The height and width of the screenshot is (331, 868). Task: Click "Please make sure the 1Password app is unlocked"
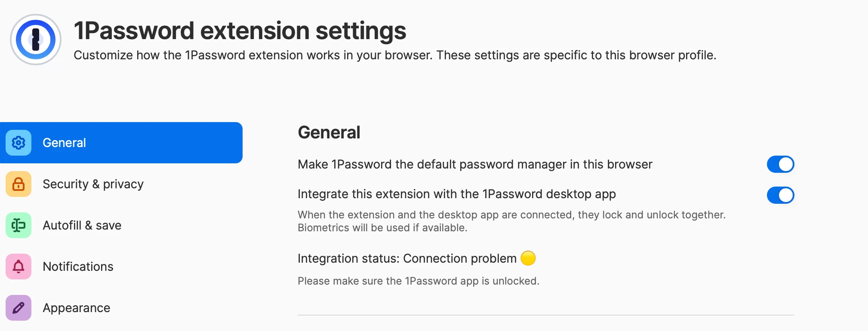tap(419, 281)
